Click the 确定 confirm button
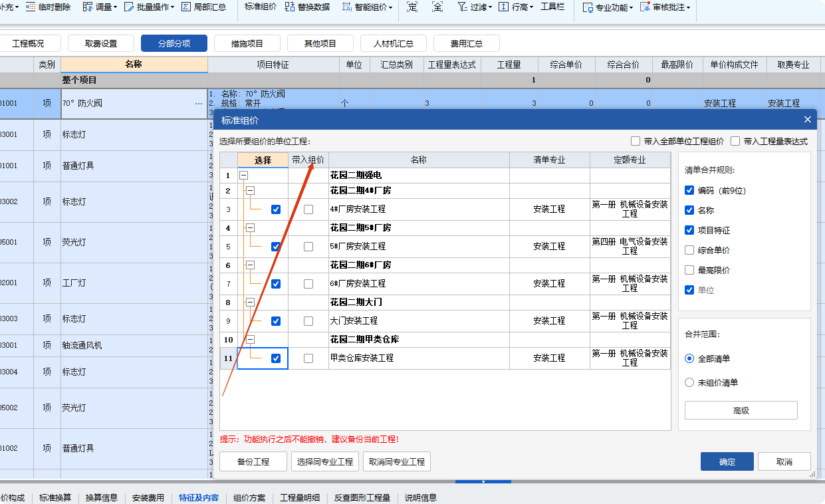The width and height of the screenshot is (825, 504). [x=727, y=461]
